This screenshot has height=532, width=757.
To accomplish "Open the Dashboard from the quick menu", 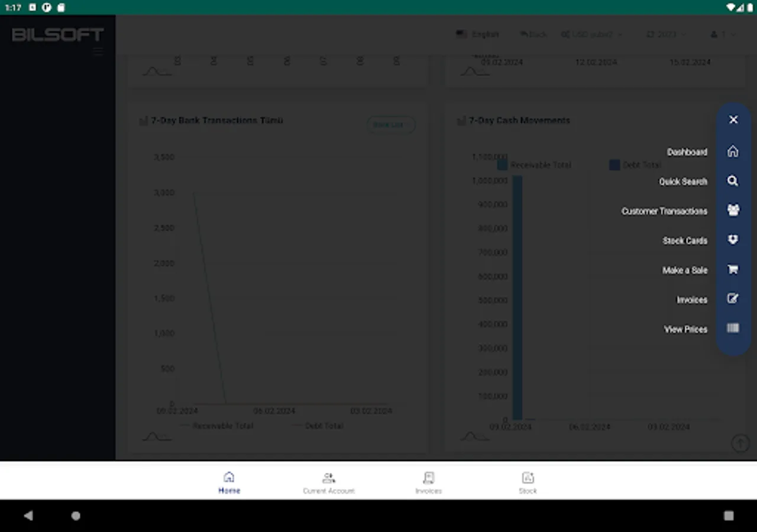I will tap(733, 151).
